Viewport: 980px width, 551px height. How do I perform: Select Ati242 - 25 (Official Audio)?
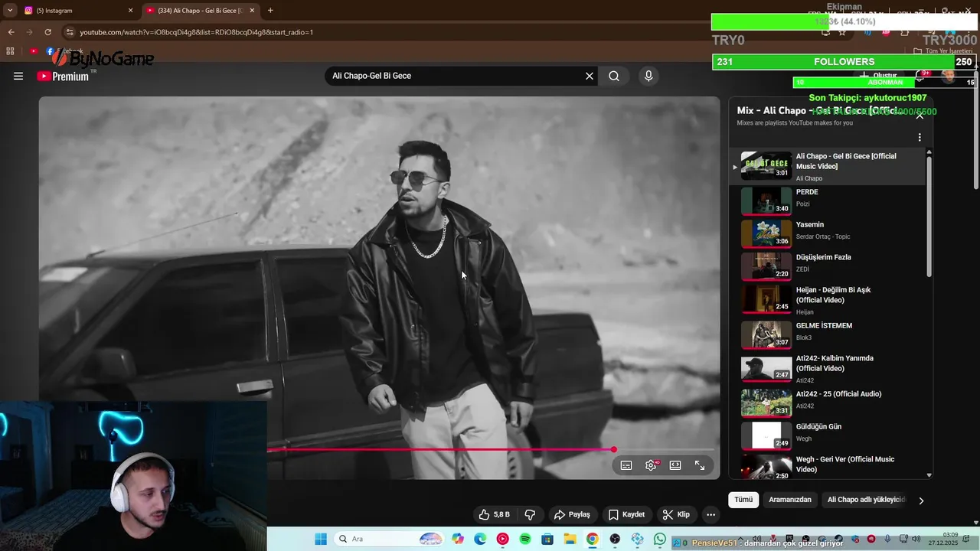[x=827, y=403]
